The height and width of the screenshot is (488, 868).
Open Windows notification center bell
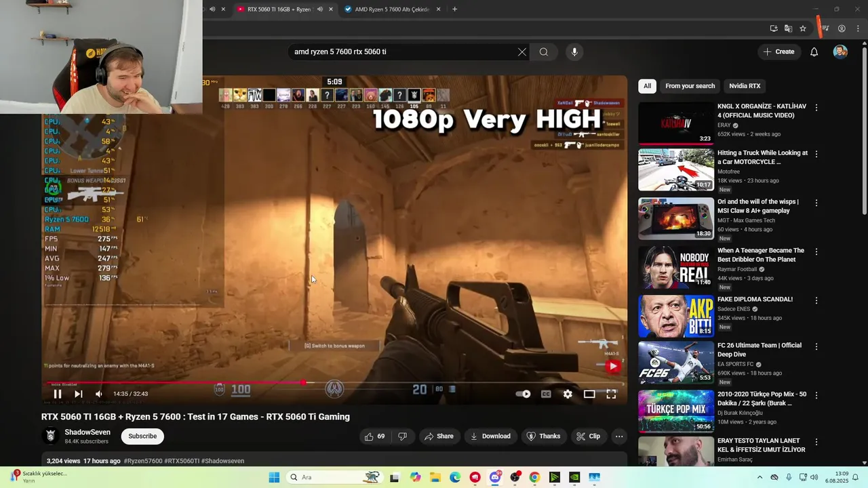(856, 477)
